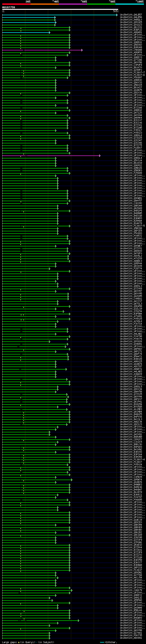Click the purple ~60% identity legend bar
146x644 pixels.
[x=73, y=4]
